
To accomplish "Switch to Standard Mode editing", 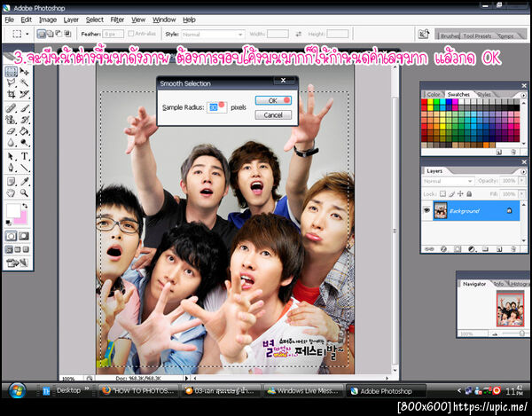I will coord(11,236).
